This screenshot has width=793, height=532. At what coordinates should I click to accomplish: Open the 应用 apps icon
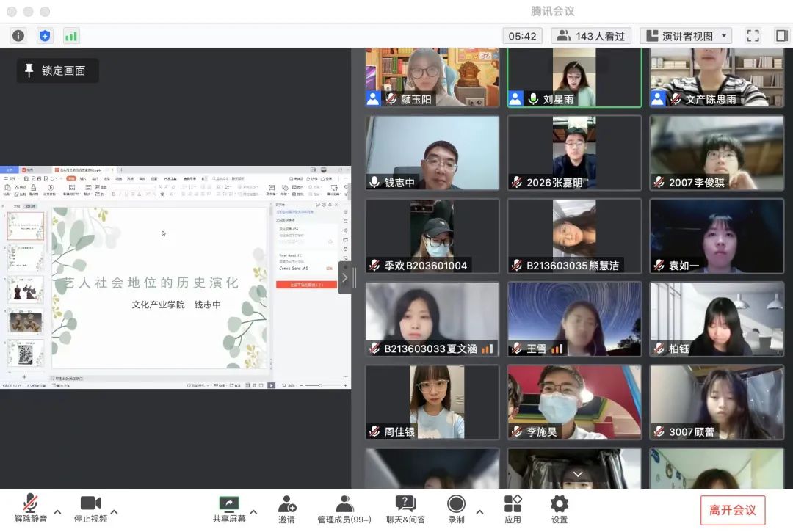513,509
